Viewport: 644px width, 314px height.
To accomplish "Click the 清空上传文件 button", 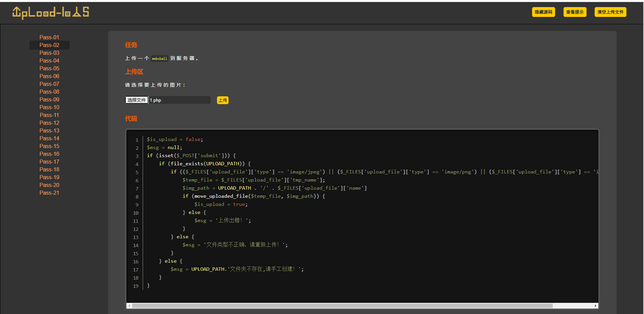I will click(610, 12).
